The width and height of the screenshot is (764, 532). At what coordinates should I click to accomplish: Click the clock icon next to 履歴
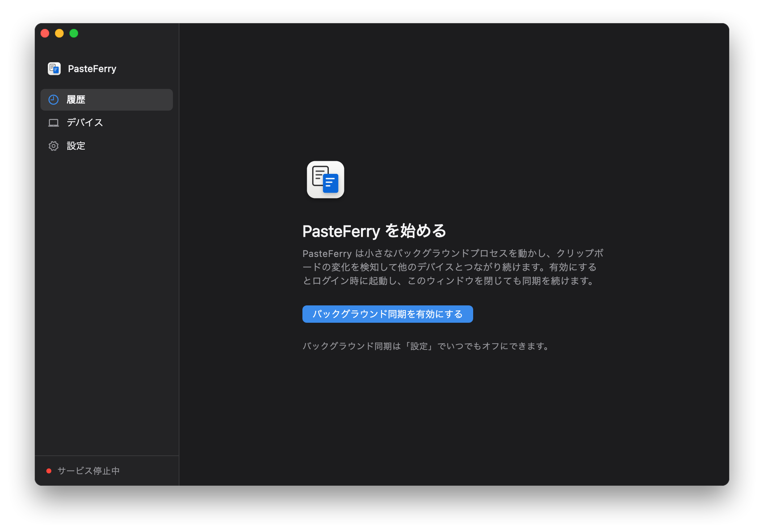click(54, 100)
